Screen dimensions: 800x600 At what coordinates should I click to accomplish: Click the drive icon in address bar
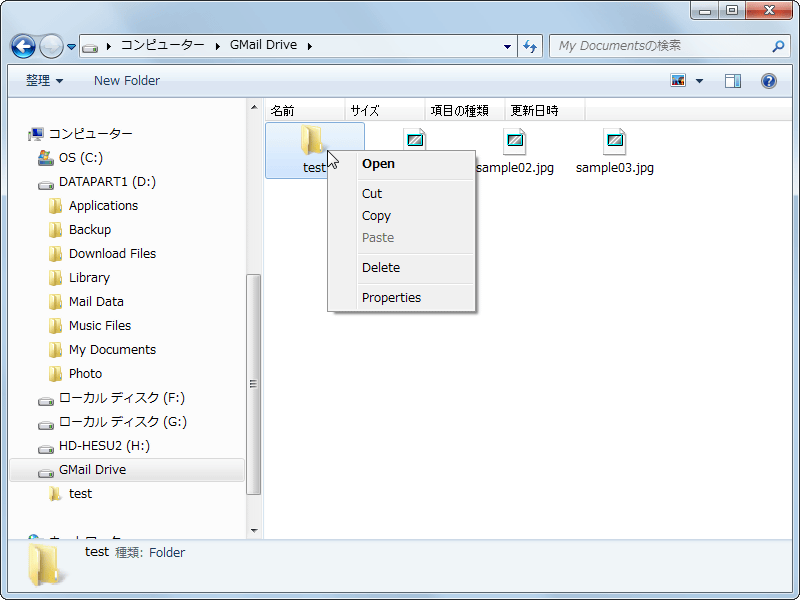click(90, 48)
